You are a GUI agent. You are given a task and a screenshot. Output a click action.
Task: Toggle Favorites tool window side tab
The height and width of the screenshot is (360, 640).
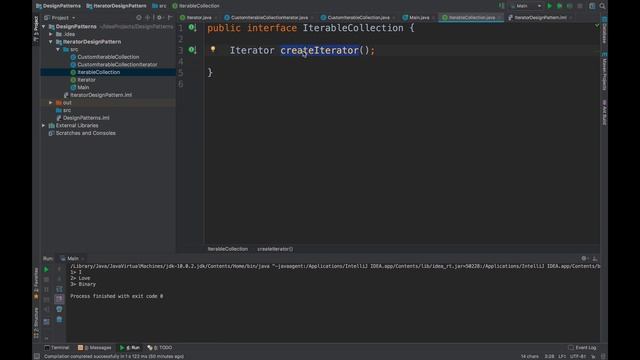(36, 284)
